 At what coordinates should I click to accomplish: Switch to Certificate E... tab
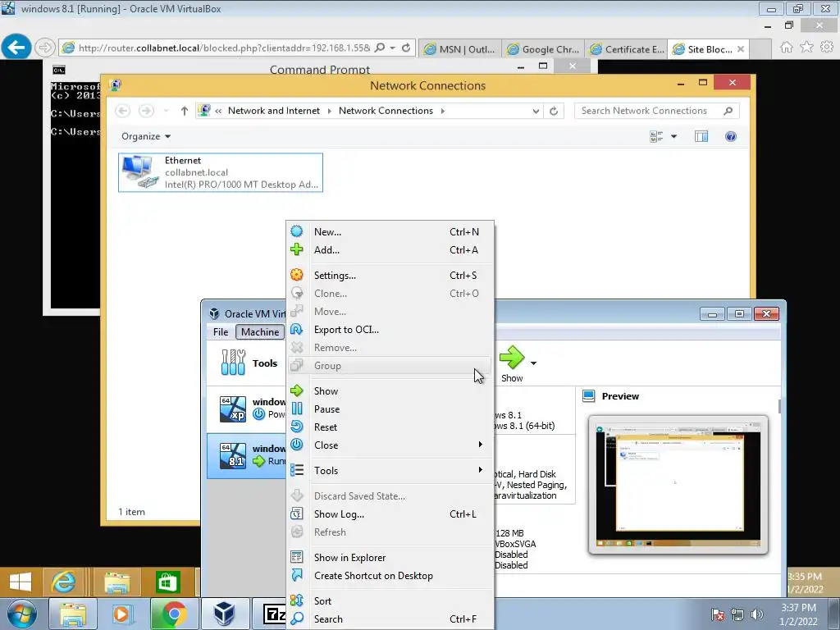pos(628,49)
